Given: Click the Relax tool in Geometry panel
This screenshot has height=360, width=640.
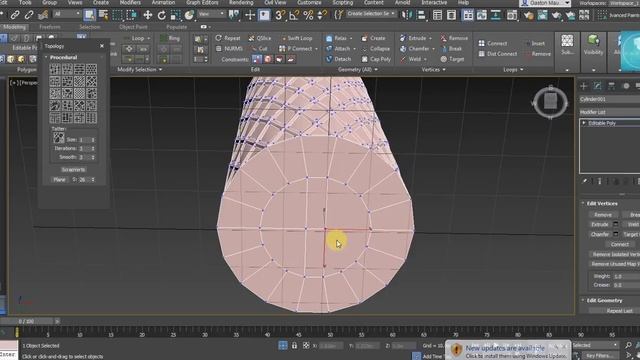Looking at the screenshot, I should coord(338,38).
